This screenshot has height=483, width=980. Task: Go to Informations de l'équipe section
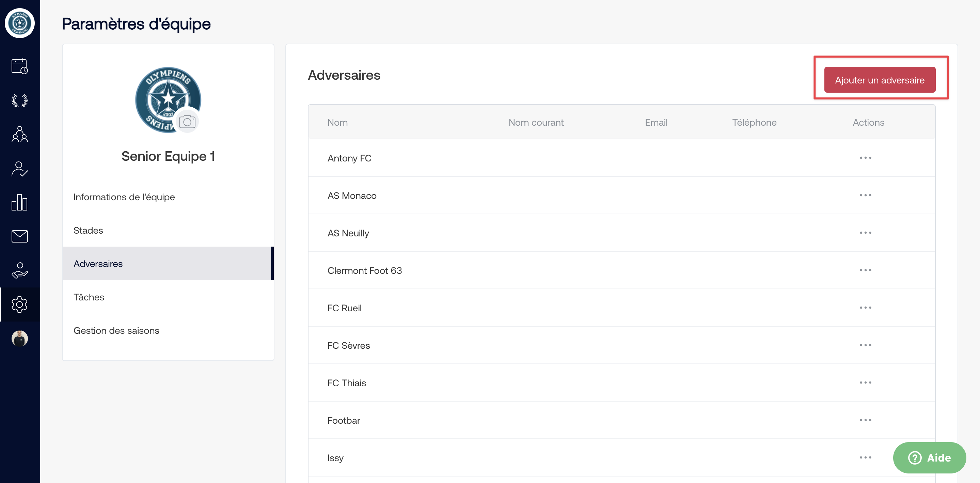coord(168,197)
